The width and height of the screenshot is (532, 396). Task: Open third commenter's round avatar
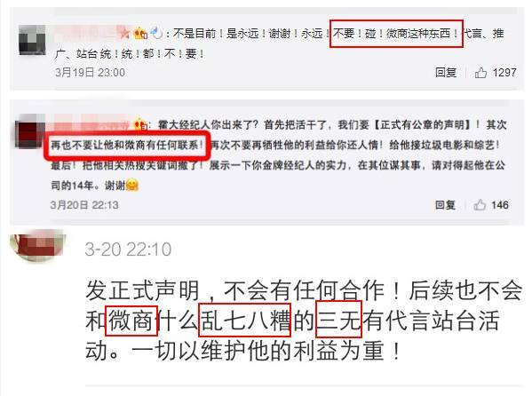pyautogui.click(x=36, y=245)
